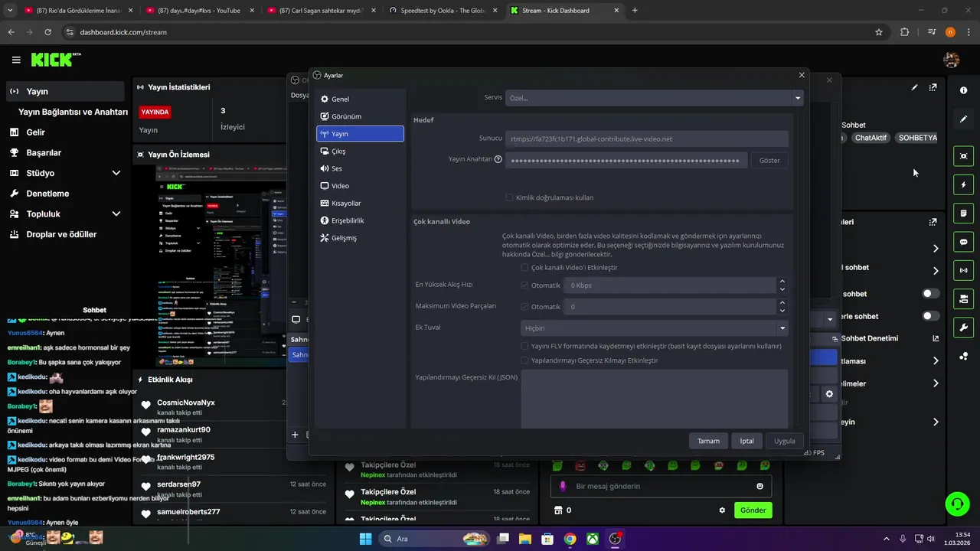
Task: Click pencil edit icon in right rail
Action: [x=963, y=119]
